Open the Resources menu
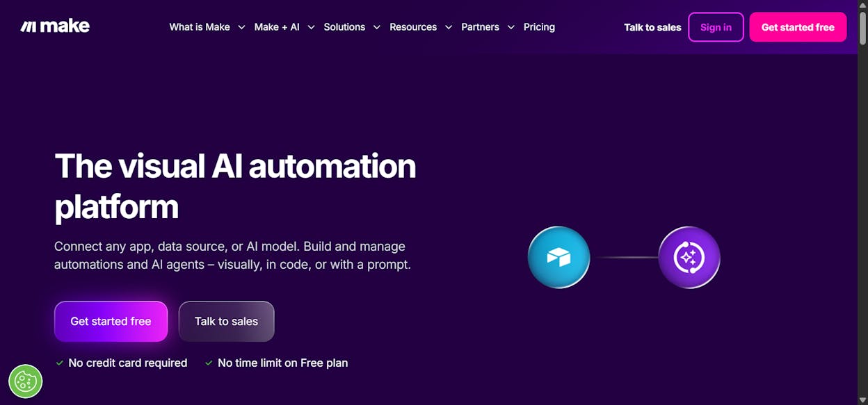 (413, 27)
